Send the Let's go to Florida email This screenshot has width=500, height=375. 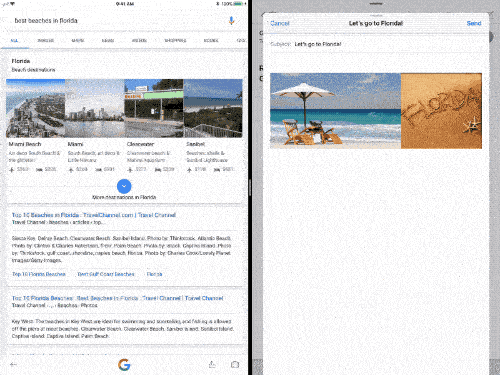(x=474, y=23)
